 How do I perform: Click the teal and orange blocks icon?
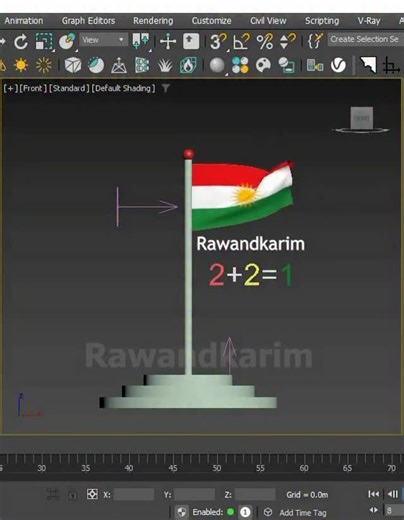tap(315, 65)
